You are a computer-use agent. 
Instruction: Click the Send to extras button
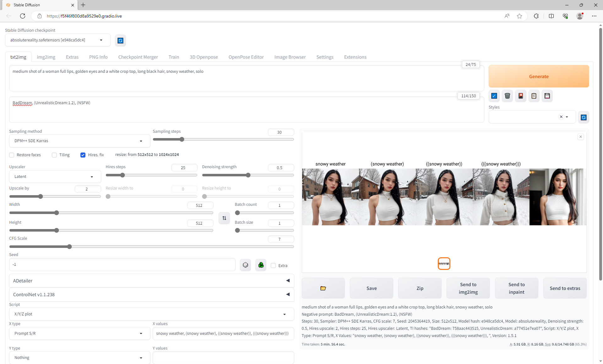[565, 288]
